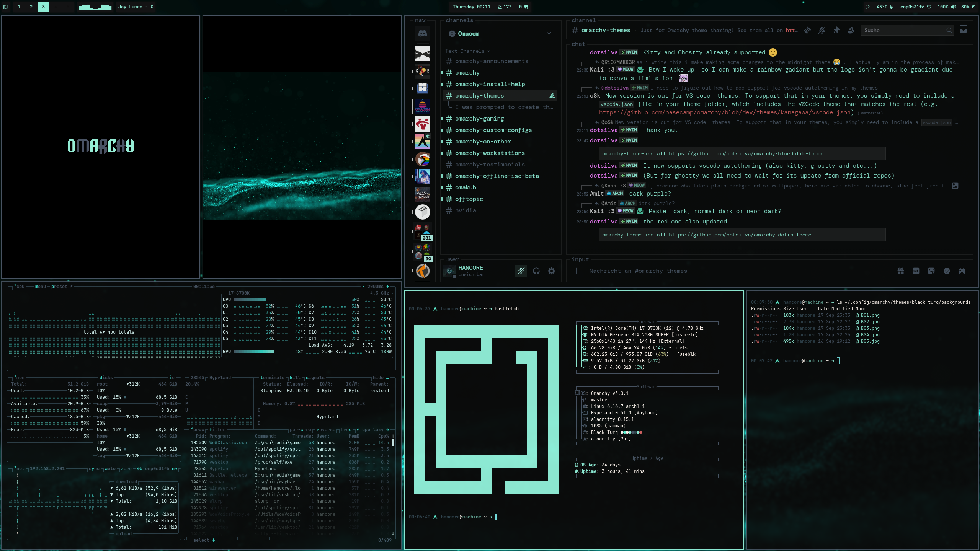The image size is (980, 551).
Task: Open pinned messages in omarchy-themes
Action: click(836, 30)
